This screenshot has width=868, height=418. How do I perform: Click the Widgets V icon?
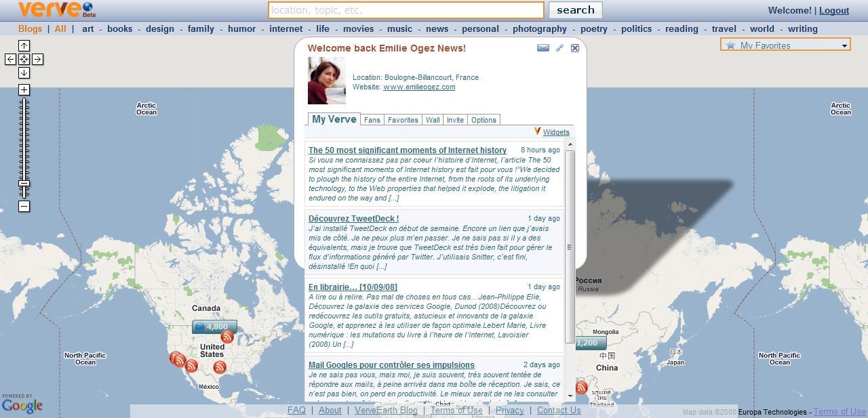[537, 131]
